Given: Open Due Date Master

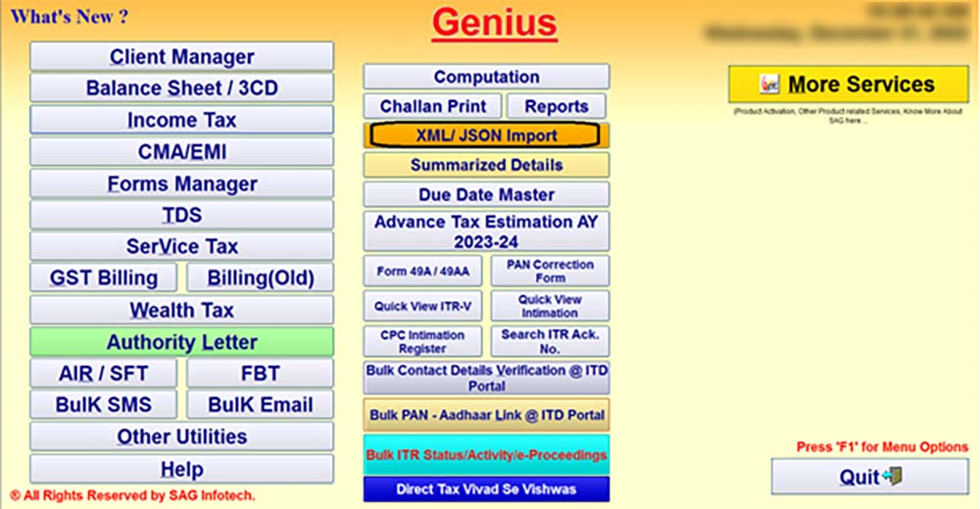Looking at the screenshot, I should click(x=486, y=194).
